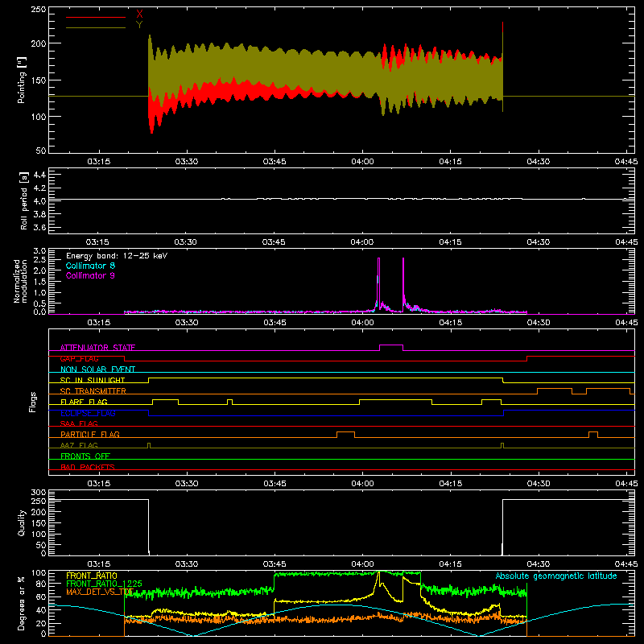644x644 pixels.
Task: Select the yellow FRONT_RATIO legend entry
Action: pyautogui.click(x=92, y=576)
